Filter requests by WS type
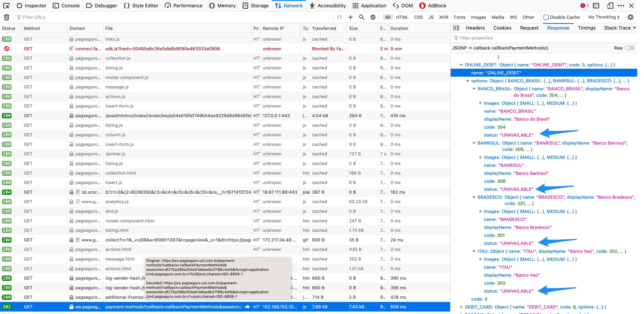Image resolution: width=644 pixels, height=314 pixels. [x=513, y=17]
